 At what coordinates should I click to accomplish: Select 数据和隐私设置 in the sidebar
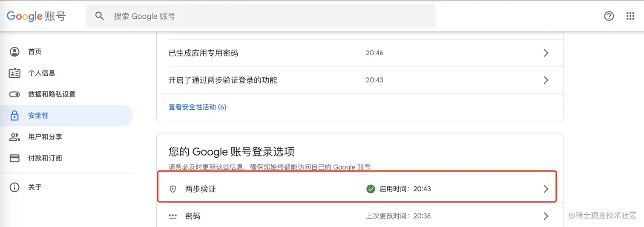tap(52, 94)
